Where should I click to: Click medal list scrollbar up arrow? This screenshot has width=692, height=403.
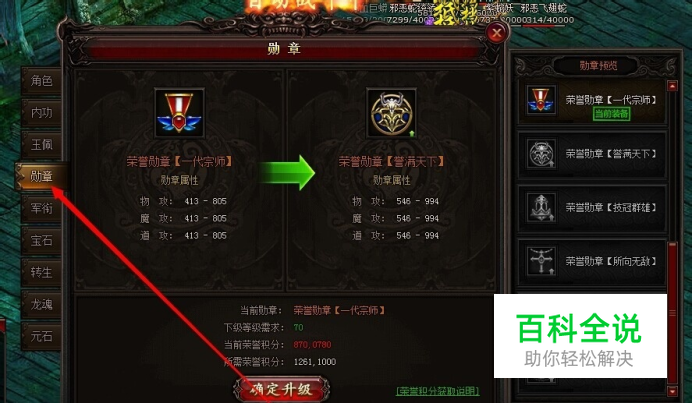tap(672, 86)
